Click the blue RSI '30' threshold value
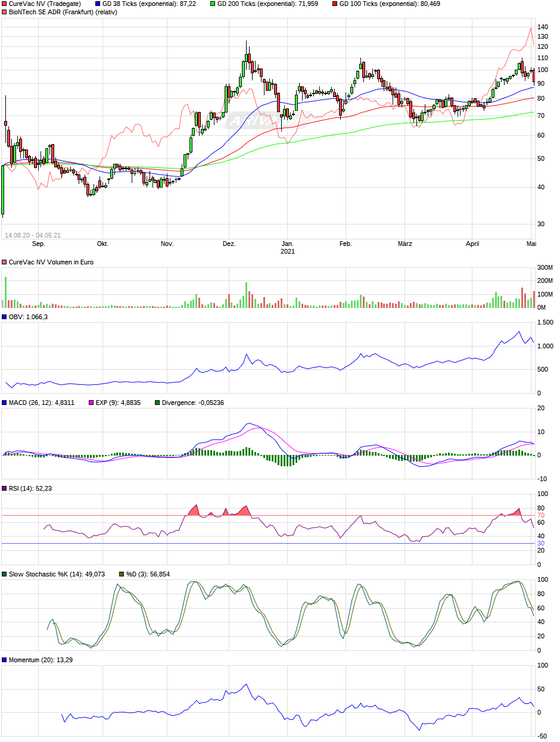Image resolution: width=560 pixels, height=742 pixels. point(541,543)
